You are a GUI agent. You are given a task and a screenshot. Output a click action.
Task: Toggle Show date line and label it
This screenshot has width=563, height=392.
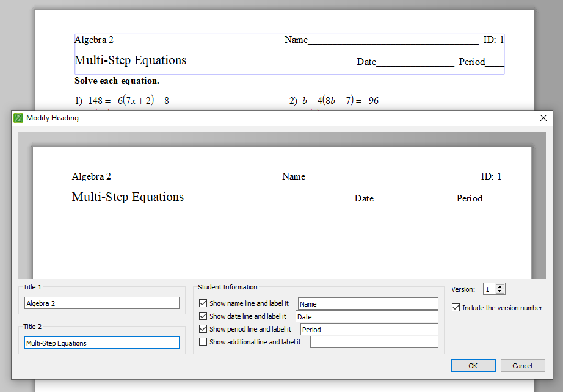pyautogui.click(x=203, y=316)
